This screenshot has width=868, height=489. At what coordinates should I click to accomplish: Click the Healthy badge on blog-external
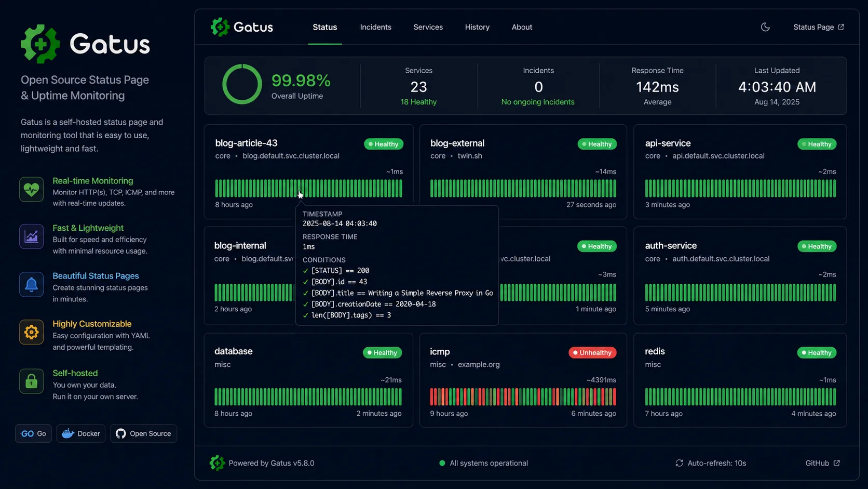tap(597, 144)
